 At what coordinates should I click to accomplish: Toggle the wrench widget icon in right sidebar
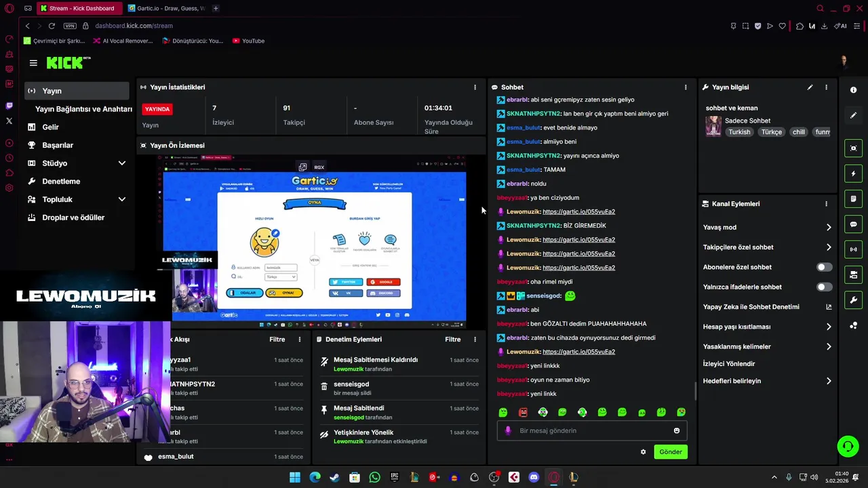(x=853, y=300)
